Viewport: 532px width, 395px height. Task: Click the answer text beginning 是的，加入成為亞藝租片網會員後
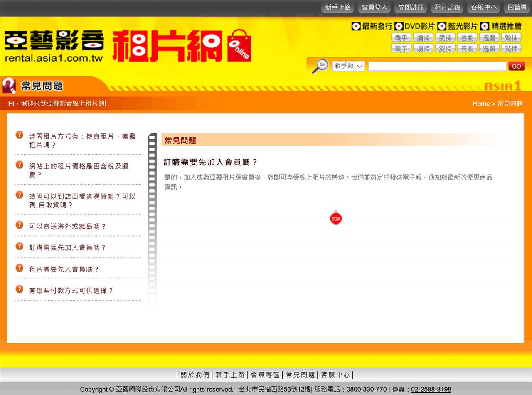coord(328,182)
